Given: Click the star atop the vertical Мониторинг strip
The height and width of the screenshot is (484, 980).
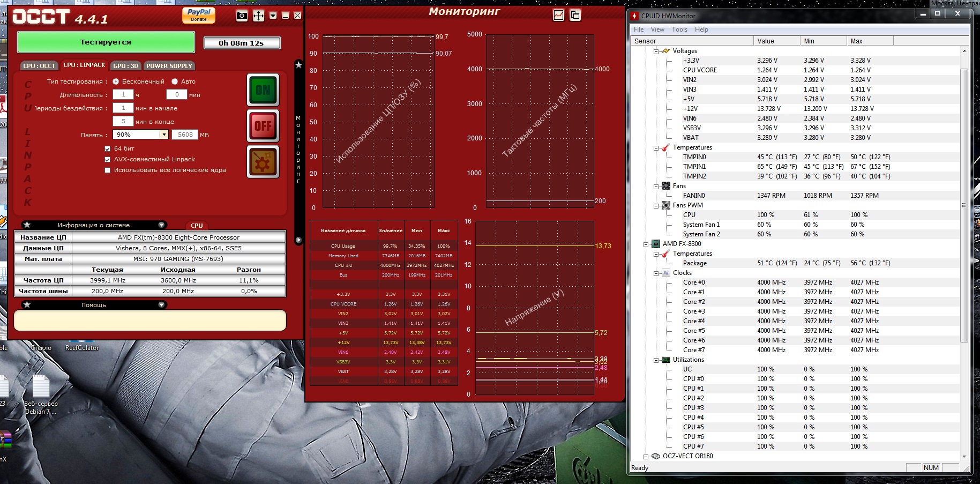Looking at the screenshot, I should click(x=298, y=65).
